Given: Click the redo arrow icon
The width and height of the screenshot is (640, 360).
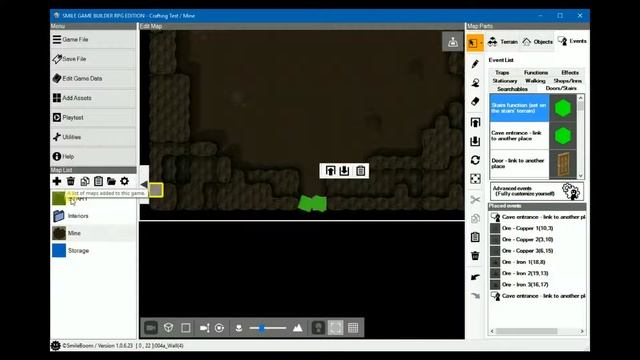Looking at the screenshot, I should point(475,296).
